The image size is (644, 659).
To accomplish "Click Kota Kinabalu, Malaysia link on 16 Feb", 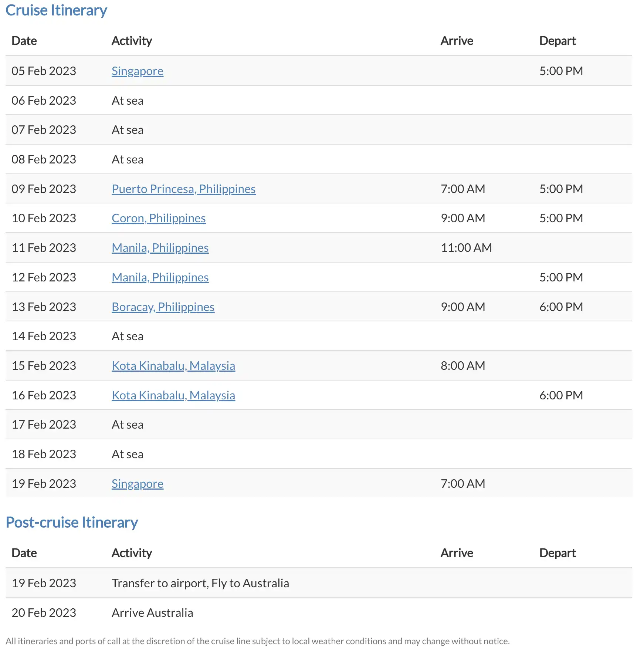I will pyautogui.click(x=173, y=395).
